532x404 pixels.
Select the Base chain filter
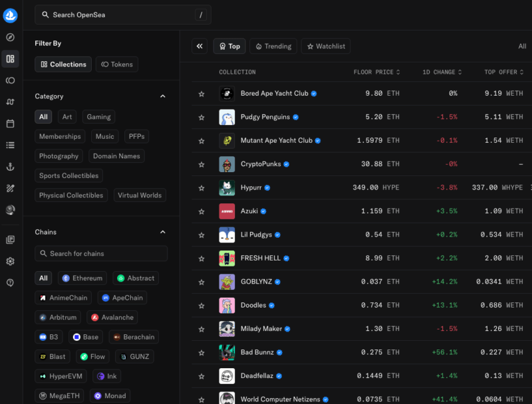pyautogui.click(x=86, y=338)
